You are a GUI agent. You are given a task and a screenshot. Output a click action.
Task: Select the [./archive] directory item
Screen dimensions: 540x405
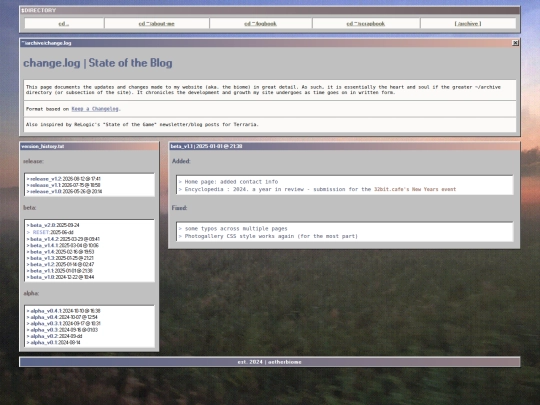click(x=468, y=24)
